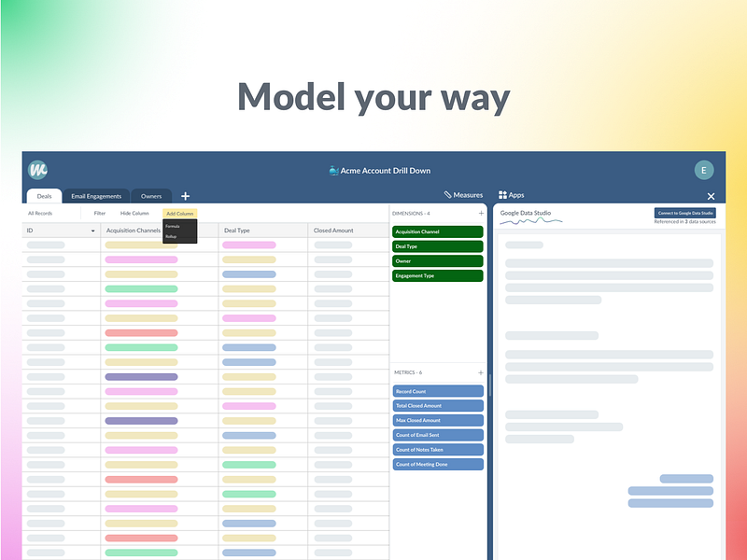Close the Apps side panel
Image resolution: width=747 pixels, height=560 pixels.
[711, 196]
